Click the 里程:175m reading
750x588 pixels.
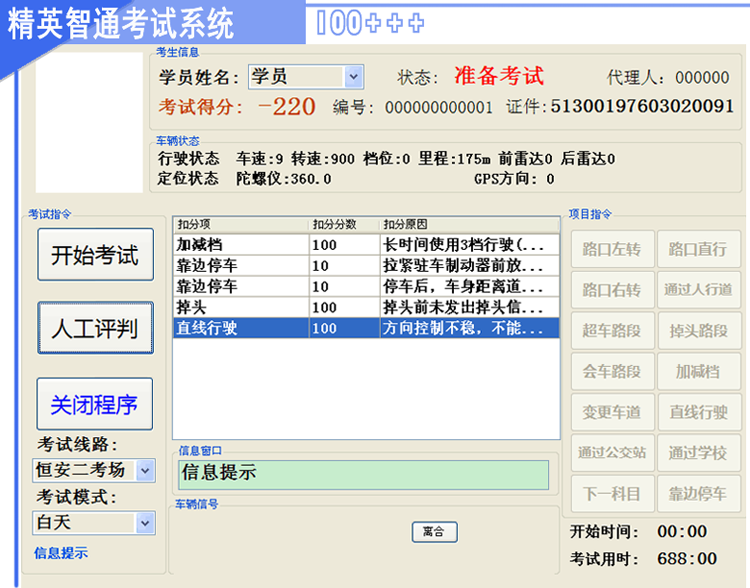point(454,159)
